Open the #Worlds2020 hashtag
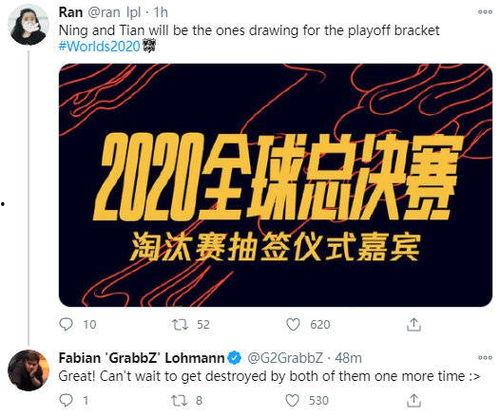This screenshot has height=417, width=500. tap(99, 46)
